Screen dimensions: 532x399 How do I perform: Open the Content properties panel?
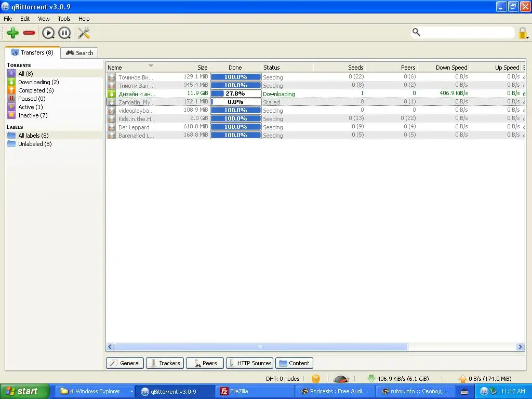pyautogui.click(x=294, y=363)
